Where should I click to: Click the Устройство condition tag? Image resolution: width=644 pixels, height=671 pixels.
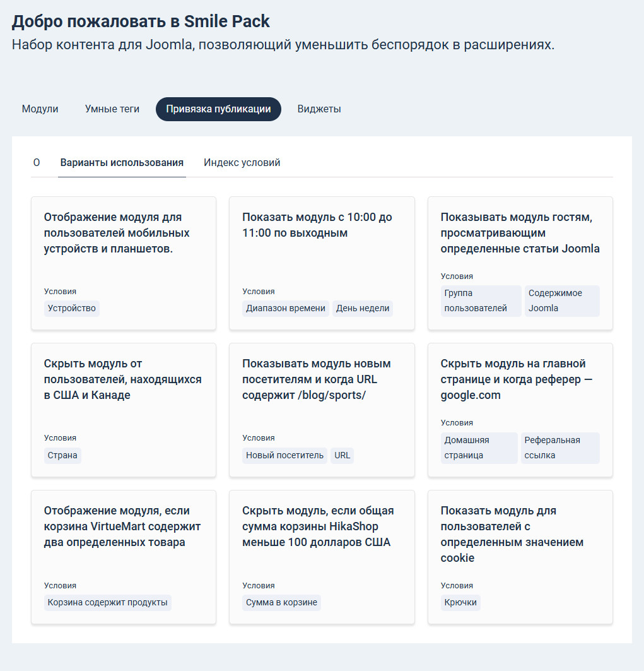click(71, 308)
